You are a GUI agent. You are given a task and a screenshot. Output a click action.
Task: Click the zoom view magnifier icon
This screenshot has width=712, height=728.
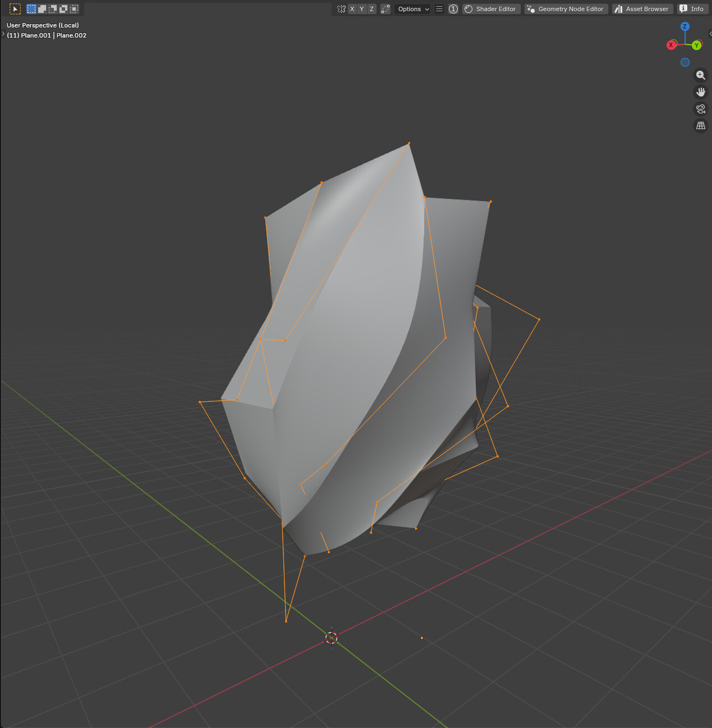(x=700, y=75)
